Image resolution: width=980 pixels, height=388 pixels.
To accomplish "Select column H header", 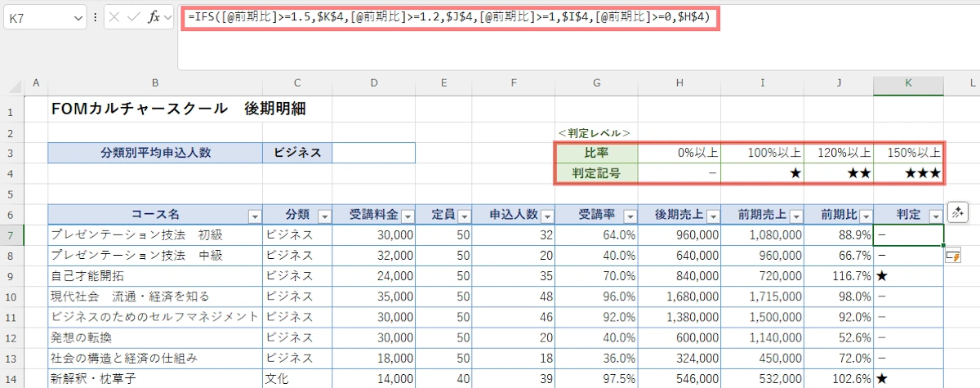I will 679,83.
